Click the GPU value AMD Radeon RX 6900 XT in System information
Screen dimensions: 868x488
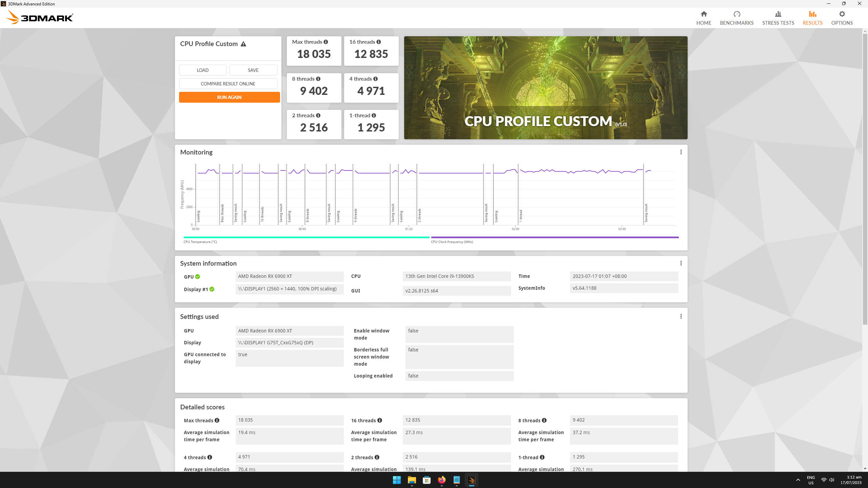coord(289,277)
